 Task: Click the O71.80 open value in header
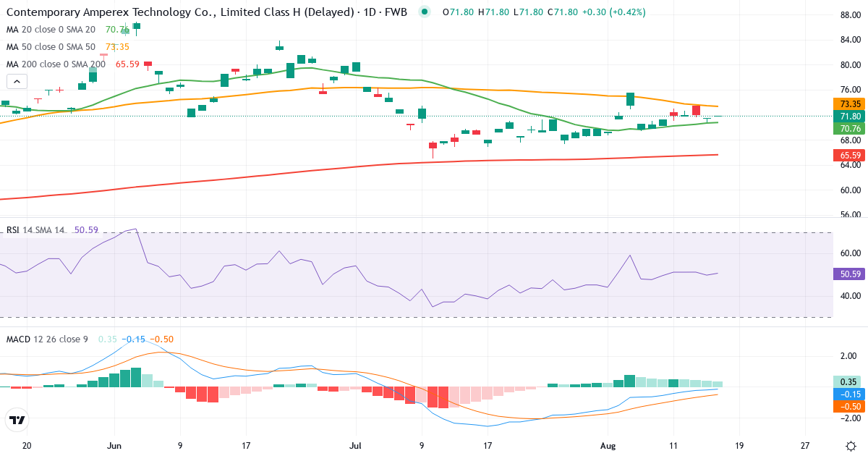458,12
